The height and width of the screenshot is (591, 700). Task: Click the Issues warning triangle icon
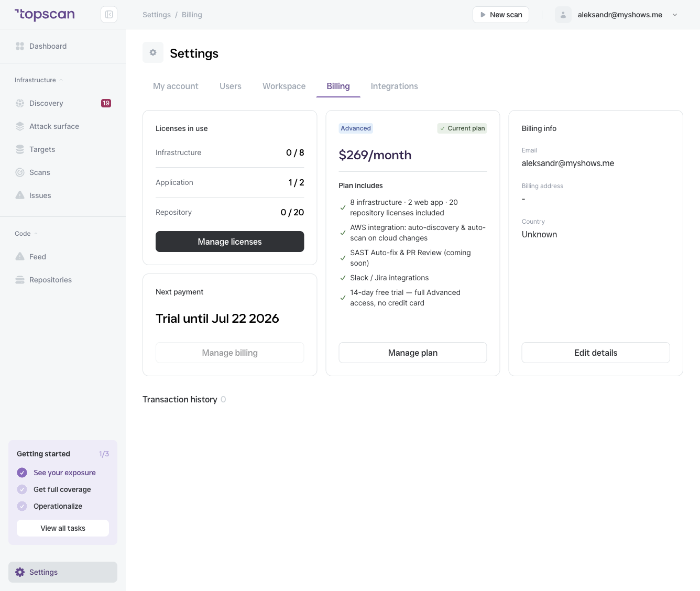(x=20, y=195)
